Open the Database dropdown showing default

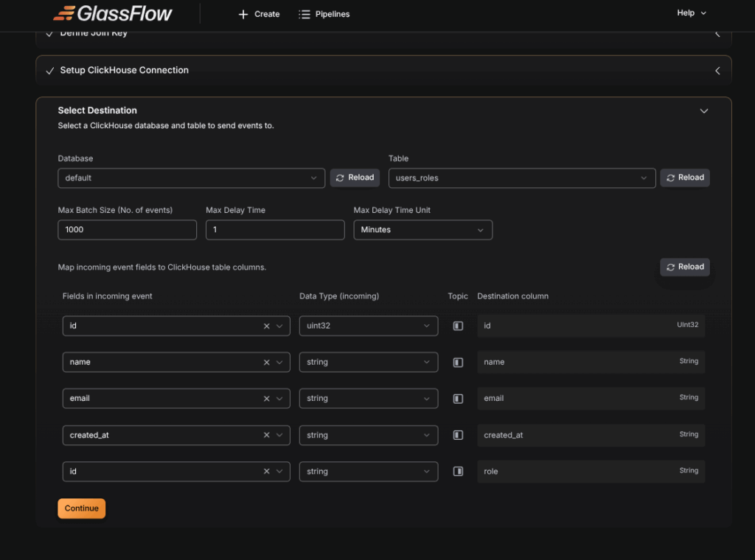tap(191, 178)
